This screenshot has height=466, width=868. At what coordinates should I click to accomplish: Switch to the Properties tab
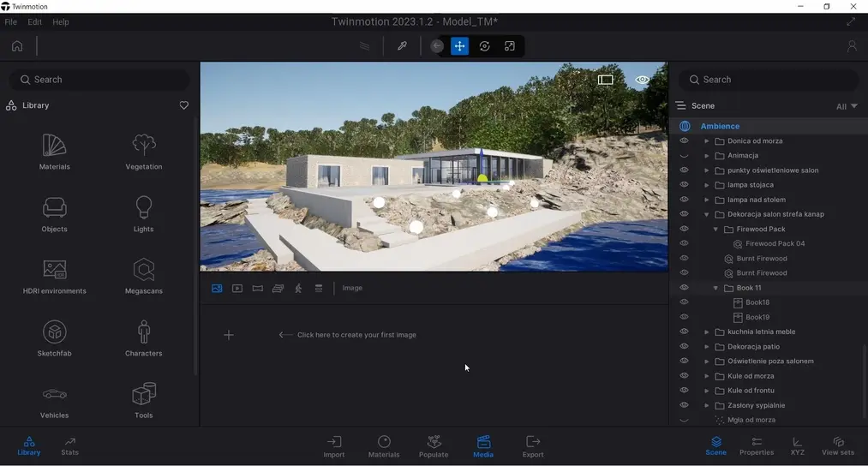point(757,445)
